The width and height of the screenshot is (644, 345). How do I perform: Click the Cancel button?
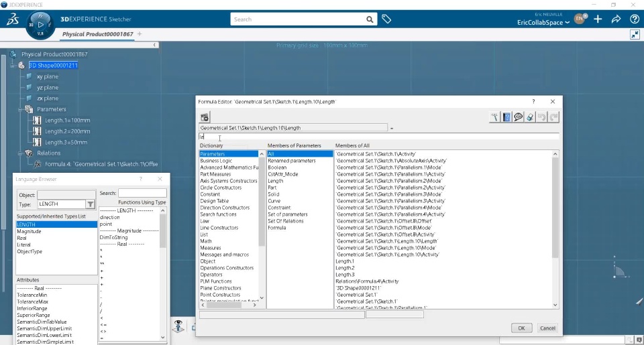click(x=547, y=328)
